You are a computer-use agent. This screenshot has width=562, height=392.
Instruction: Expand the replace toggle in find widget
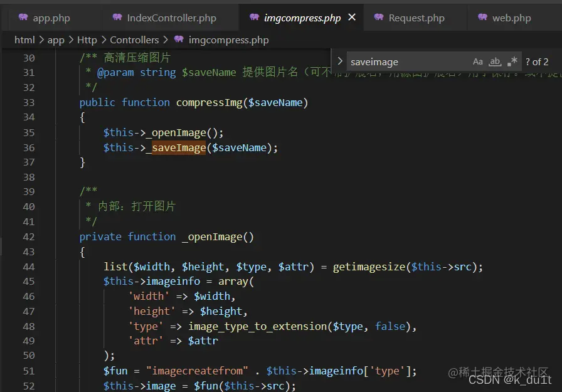340,61
